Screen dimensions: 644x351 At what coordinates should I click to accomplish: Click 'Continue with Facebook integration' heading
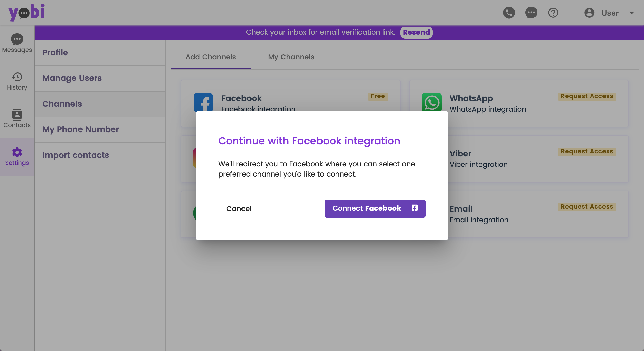[309, 141]
